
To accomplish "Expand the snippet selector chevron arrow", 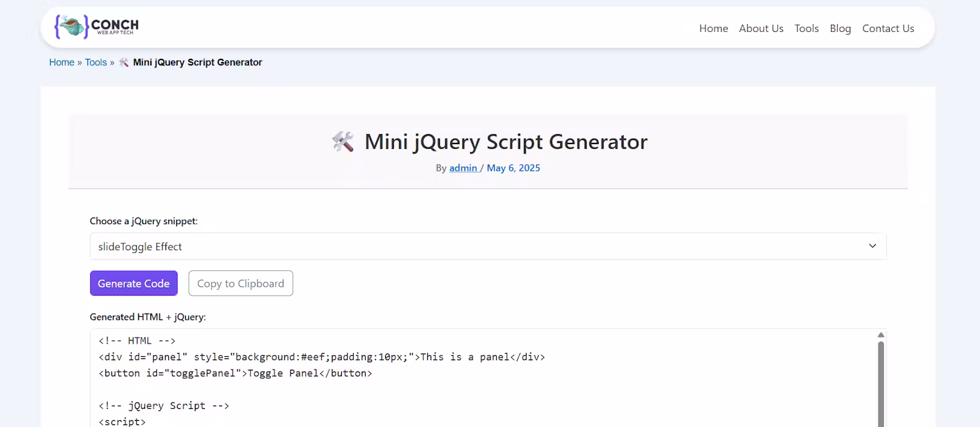I will tap(872, 246).
